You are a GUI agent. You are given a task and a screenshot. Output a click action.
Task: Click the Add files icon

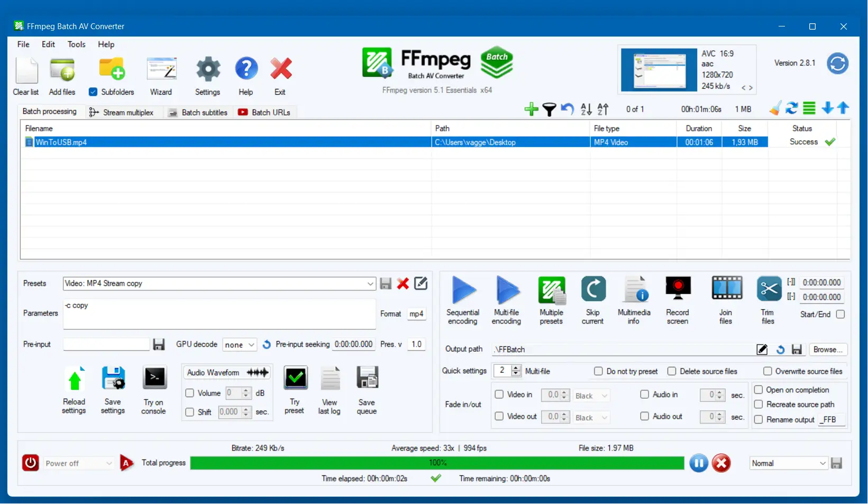pyautogui.click(x=62, y=69)
